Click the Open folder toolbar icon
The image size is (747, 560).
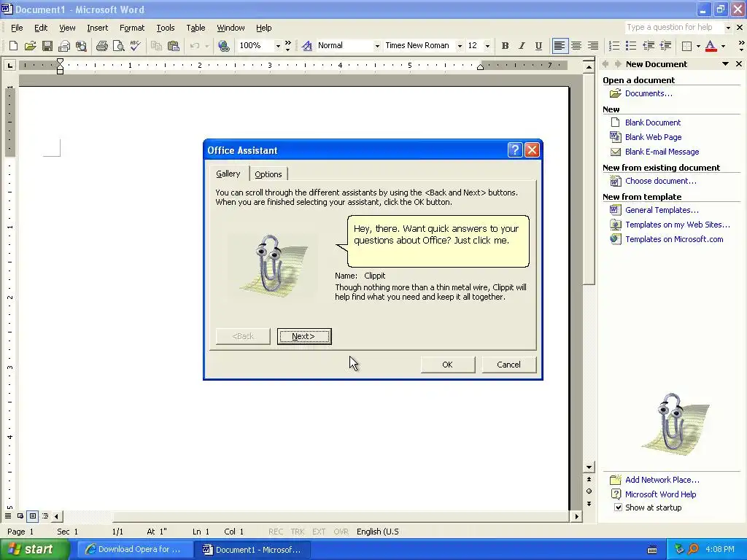tap(30, 46)
